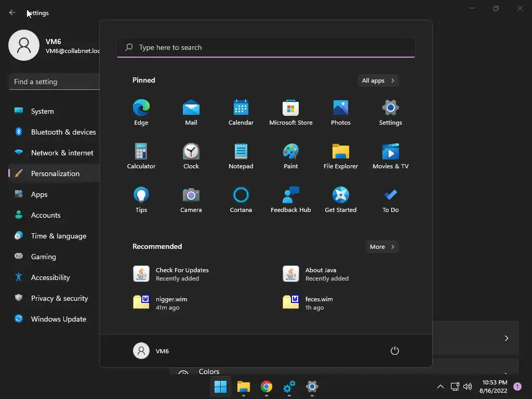This screenshot has width=532, height=399.
Task: Open the notification center badge
Action: pyautogui.click(x=517, y=387)
